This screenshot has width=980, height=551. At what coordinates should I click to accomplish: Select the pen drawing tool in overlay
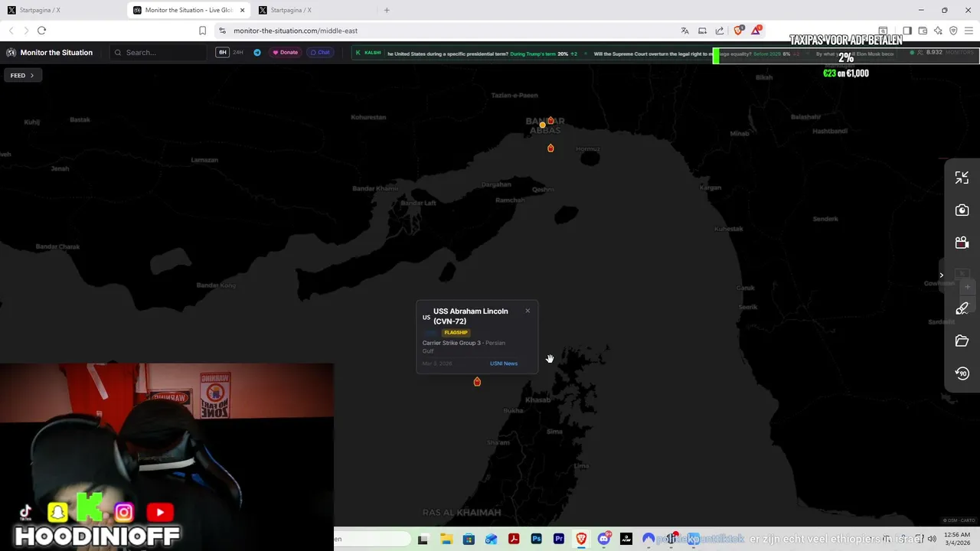tap(962, 308)
